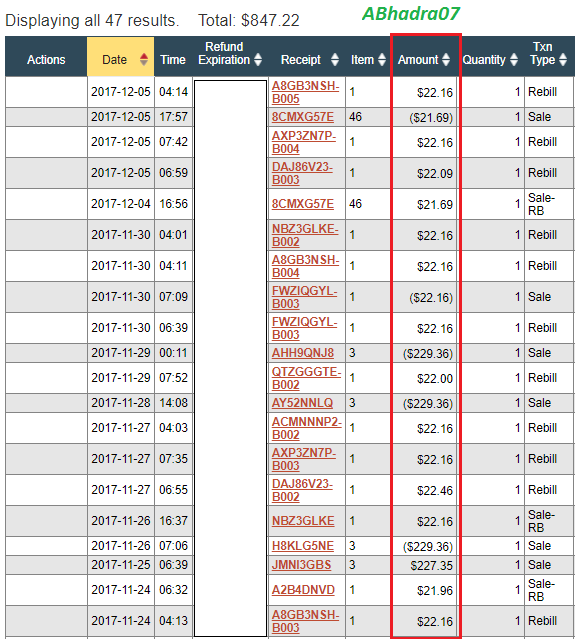Sort by the Date column sort arrows
The image size is (575, 639).
(143, 59)
